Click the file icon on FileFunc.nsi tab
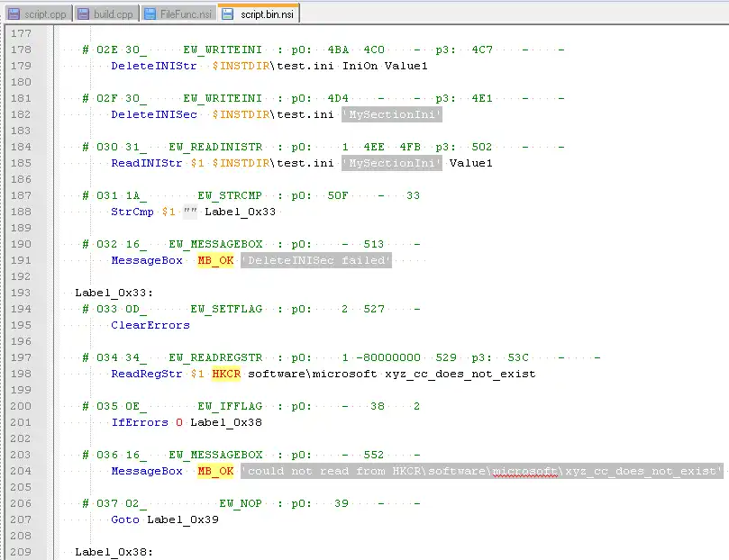The width and height of the screenshot is (729, 560). (150, 14)
